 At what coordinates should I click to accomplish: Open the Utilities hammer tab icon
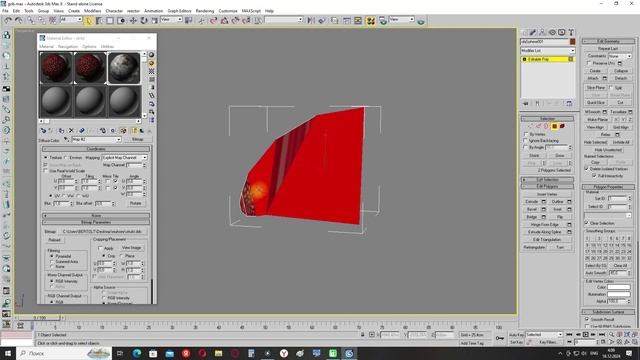tap(571, 32)
